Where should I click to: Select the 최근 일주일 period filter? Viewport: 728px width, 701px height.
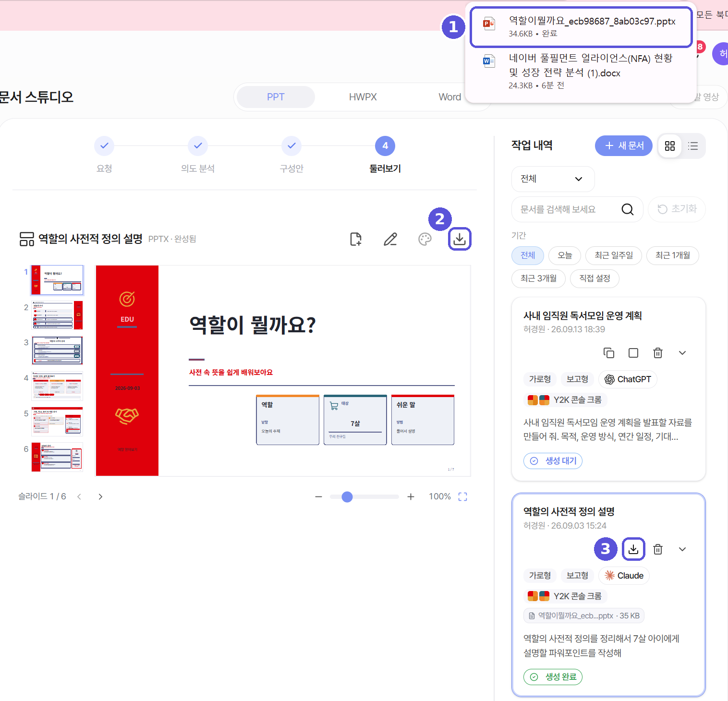click(614, 255)
